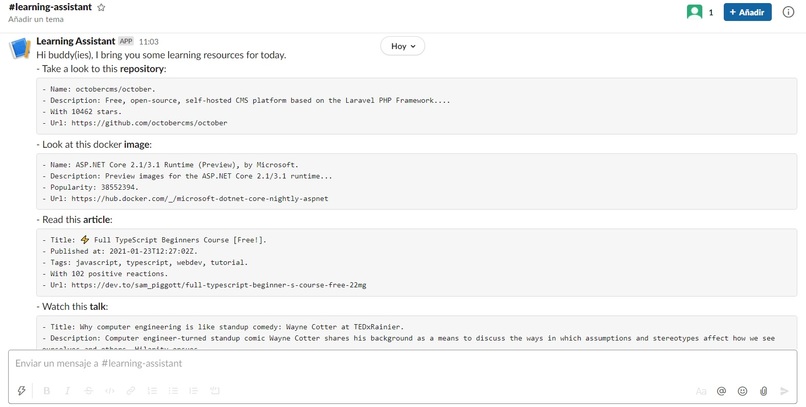The image size is (806, 407).
Task: Click the hub.docker.com microsoft-dotnet URL line
Action: 185,198
